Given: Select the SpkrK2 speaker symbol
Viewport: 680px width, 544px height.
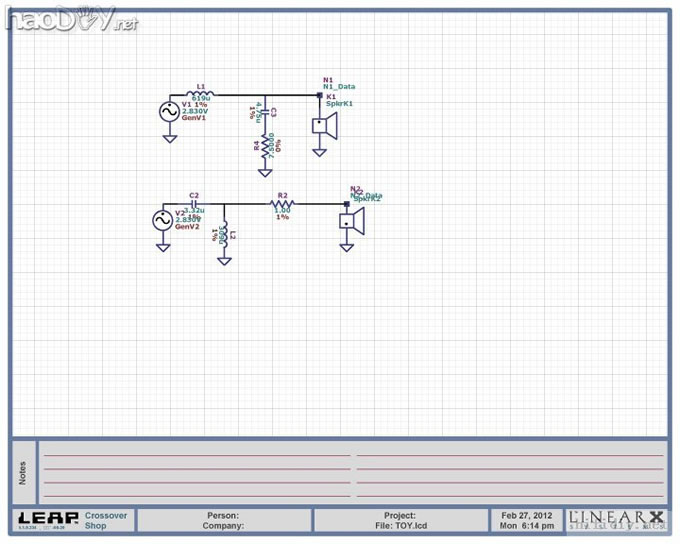Looking at the screenshot, I should (x=350, y=221).
